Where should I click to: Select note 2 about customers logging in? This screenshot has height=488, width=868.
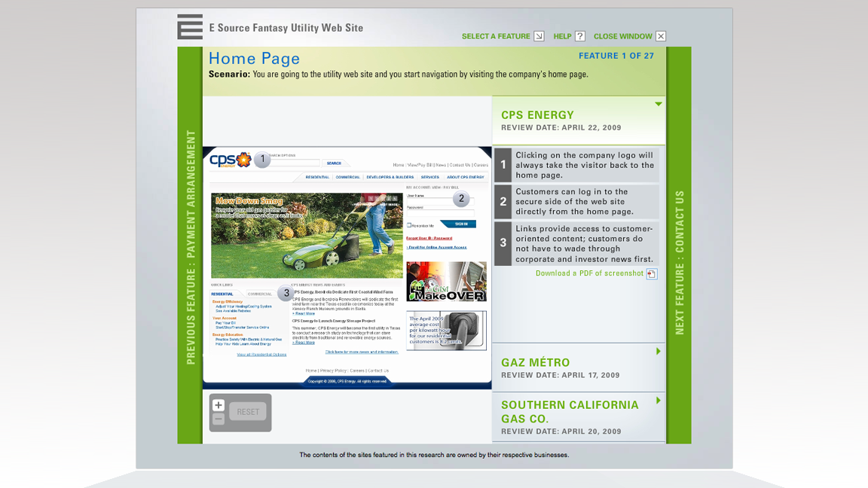pyautogui.click(x=576, y=201)
